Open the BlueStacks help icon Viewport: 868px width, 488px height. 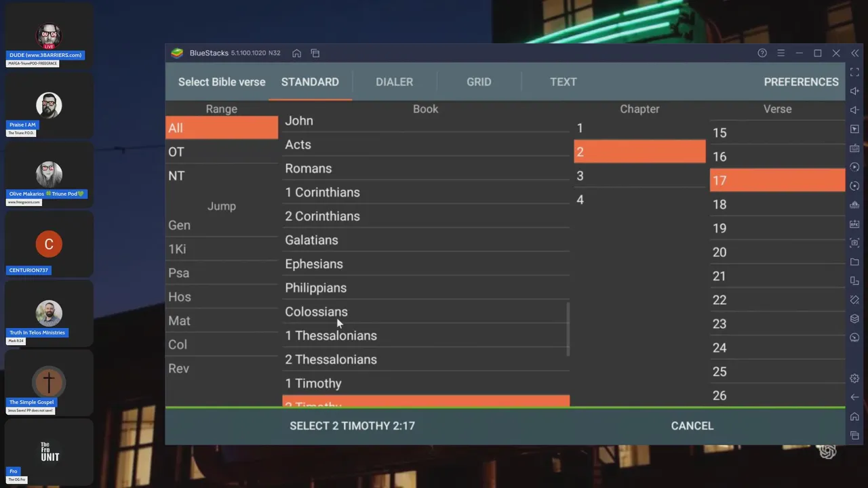(762, 53)
